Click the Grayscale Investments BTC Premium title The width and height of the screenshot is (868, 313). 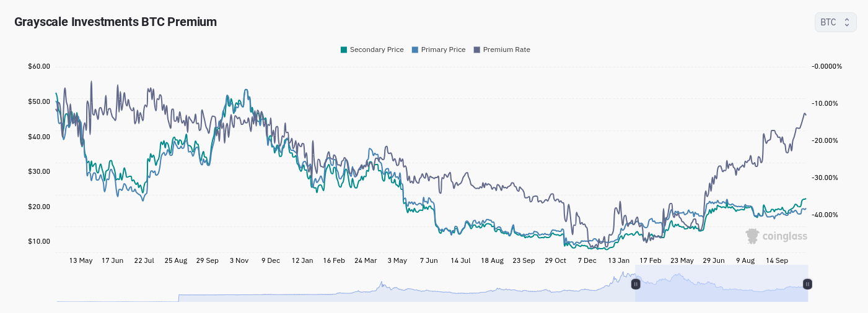pos(115,22)
